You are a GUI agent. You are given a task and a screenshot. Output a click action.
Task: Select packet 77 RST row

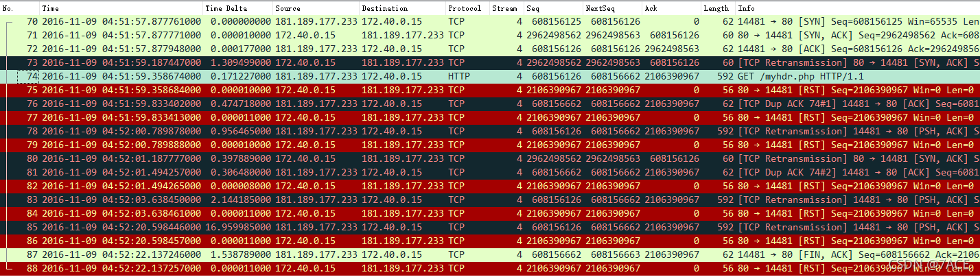pyautogui.click(x=490, y=117)
